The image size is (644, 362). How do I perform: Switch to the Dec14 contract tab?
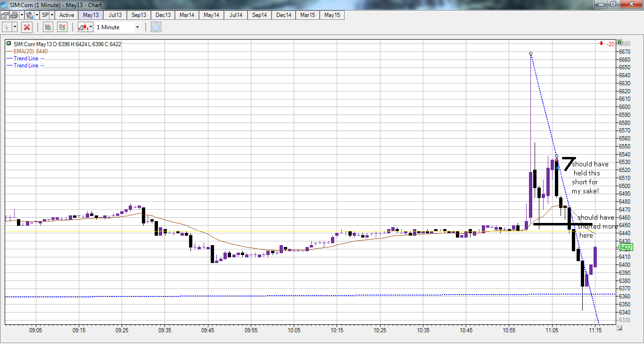pyautogui.click(x=284, y=15)
